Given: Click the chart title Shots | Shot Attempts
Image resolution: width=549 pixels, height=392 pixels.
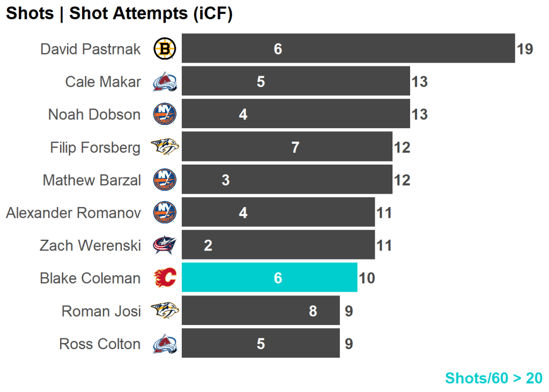Looking at the screenshot, I should [118, 14].
